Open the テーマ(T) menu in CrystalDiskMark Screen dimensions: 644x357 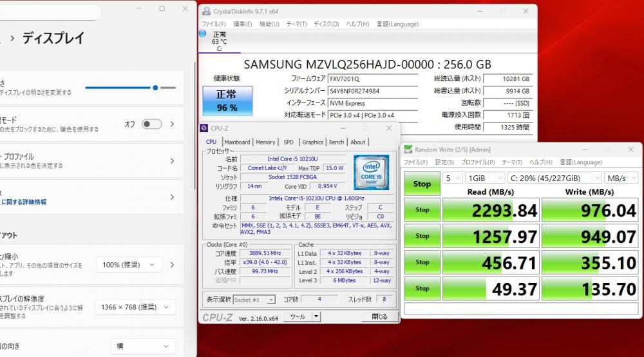[512, 162]
